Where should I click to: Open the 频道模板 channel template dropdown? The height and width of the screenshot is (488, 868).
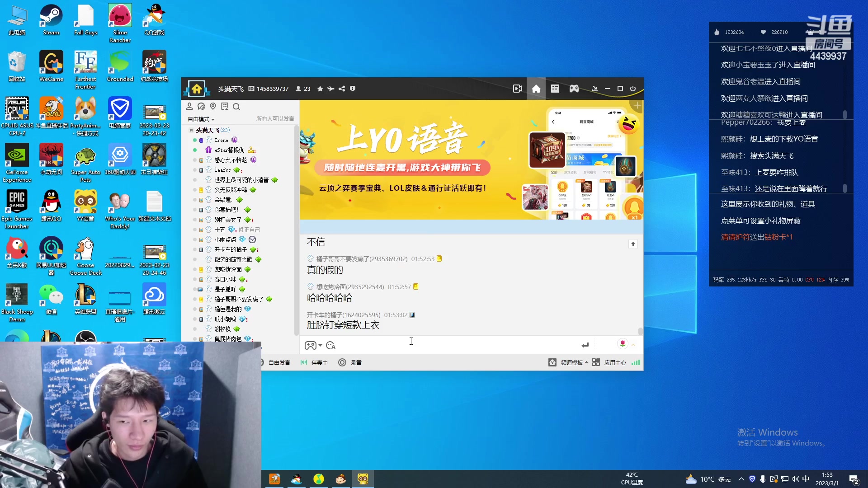[x=569, y=362]
